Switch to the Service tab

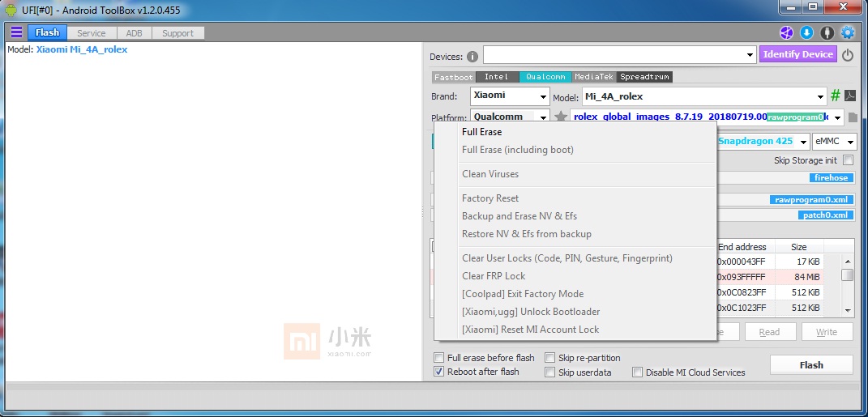(x=92, y=33)
